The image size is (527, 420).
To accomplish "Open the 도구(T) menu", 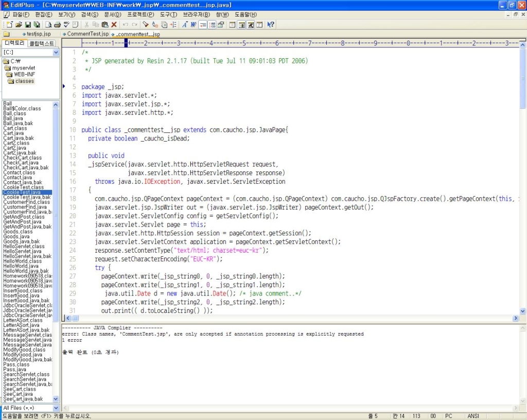I will (x=168, y=15).
